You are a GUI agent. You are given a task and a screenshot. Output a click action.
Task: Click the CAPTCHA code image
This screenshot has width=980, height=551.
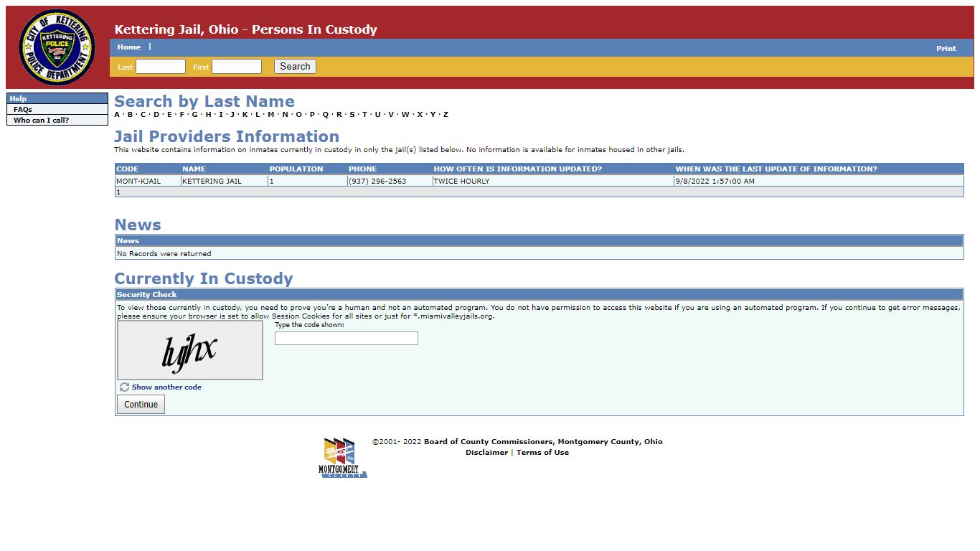tap(190, 350)
